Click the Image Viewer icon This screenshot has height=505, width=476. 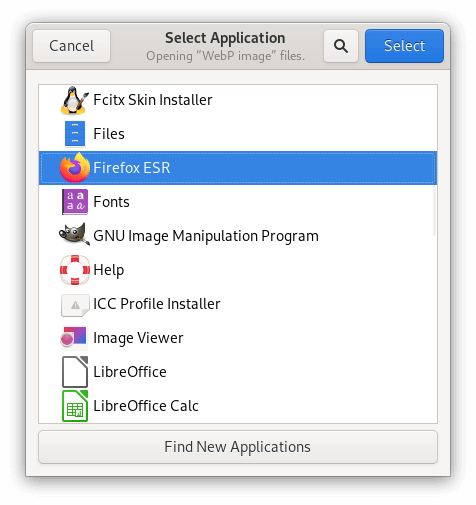pos(74,337)
